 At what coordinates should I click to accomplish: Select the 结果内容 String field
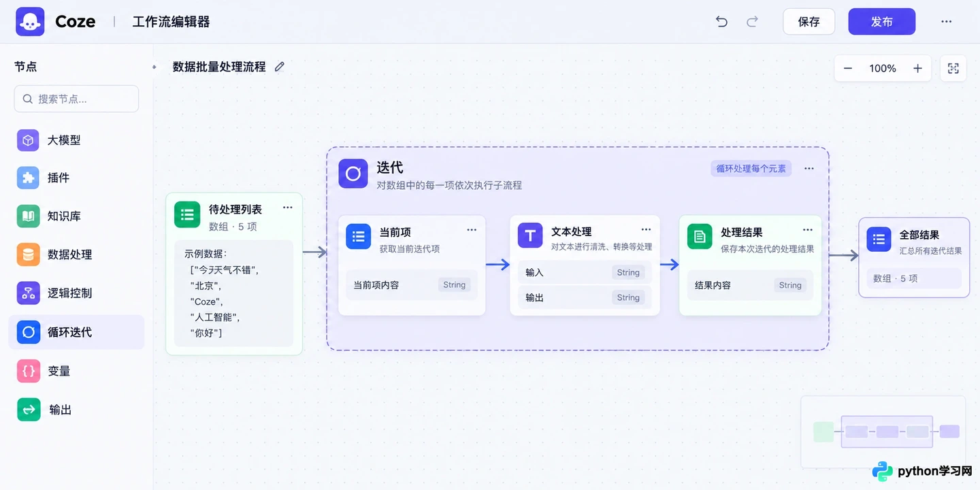click(x=750, y=285)
